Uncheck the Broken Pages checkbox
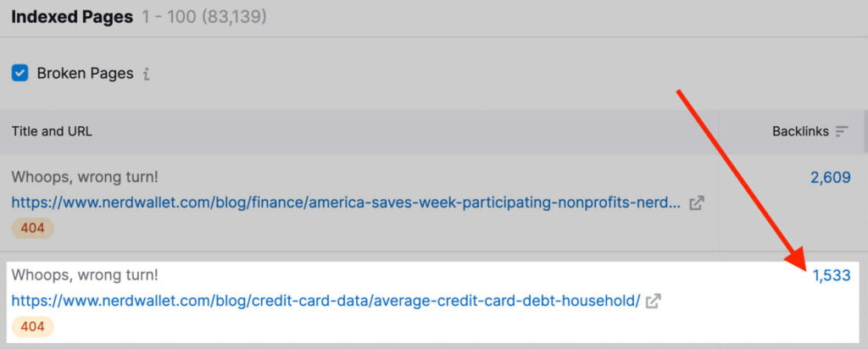Image resolution: width=868 pixels, height=349 pixels. pos(19,73)
